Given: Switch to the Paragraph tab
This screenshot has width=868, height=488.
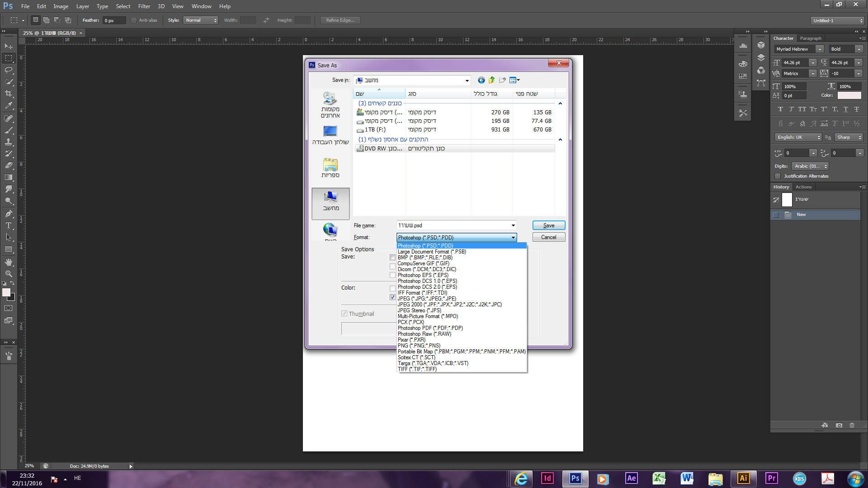Looking at the screenshot, I should (x=810, y=38).
